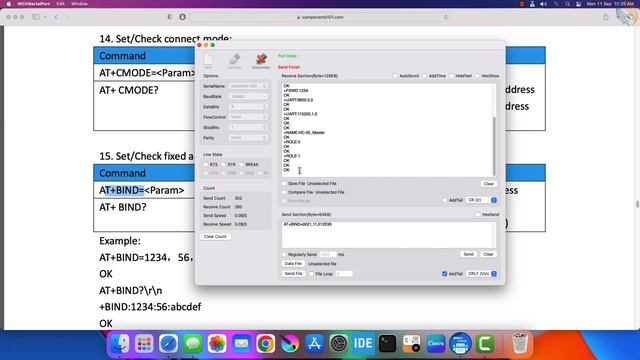The height and width of the screenshot is (360, 640).
Task: Open the Apple menu
Action: tap(8, 4)
